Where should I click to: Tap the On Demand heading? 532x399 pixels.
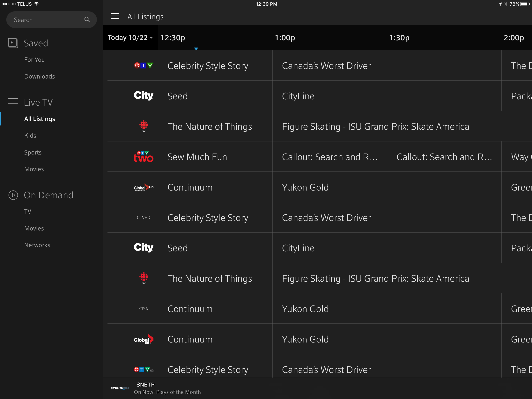pyautogui.click(x=48, y=195)
